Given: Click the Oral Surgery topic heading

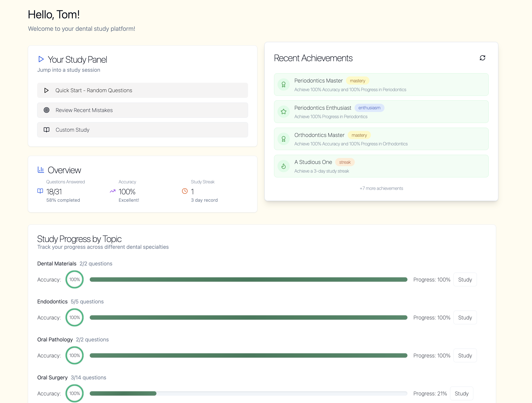Looking at the screenshot, I should [x=52, y=377].
